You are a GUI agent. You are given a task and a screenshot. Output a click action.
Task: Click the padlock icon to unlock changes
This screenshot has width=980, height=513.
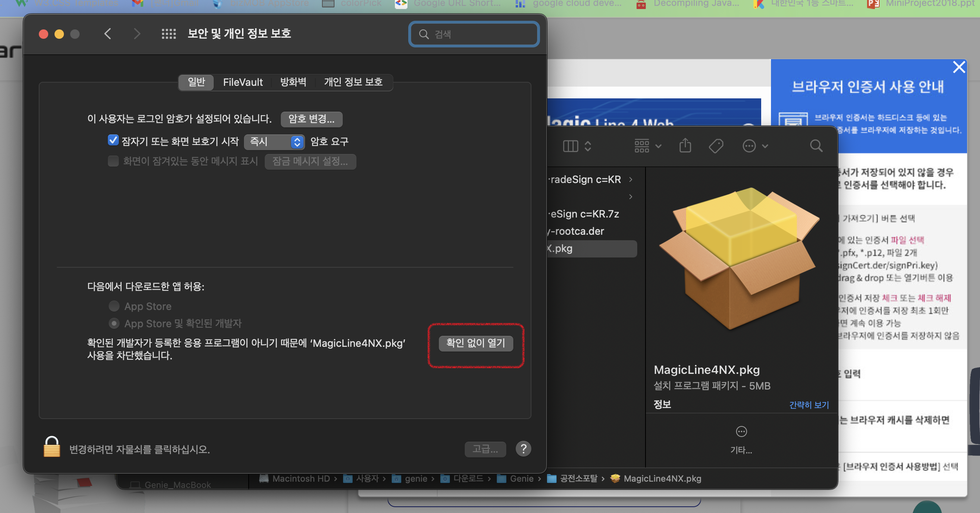pos(52,447)
